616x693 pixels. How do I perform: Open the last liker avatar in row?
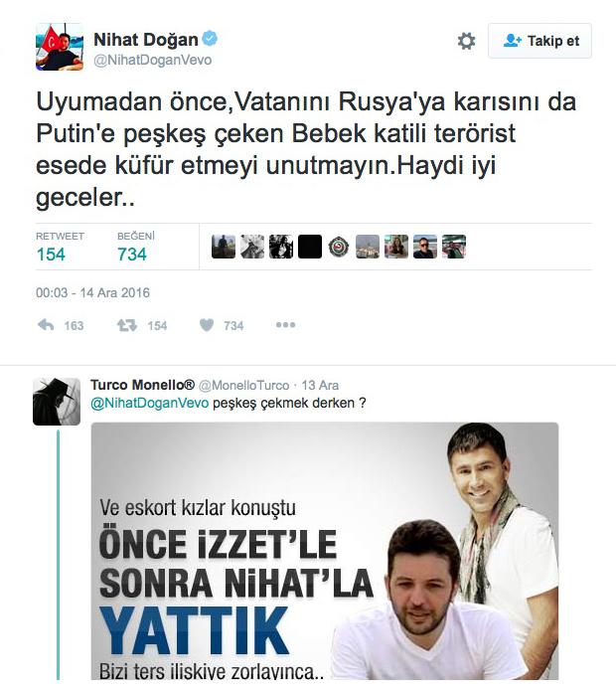454,247
